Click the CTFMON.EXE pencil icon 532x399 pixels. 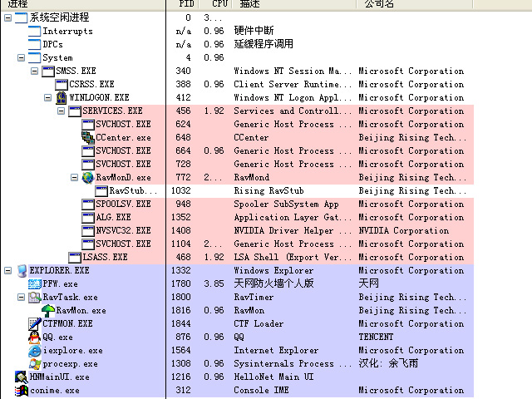point(35,324)
